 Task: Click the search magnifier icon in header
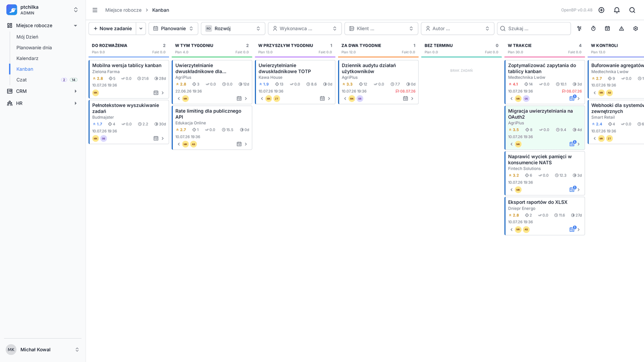point(632,10)
